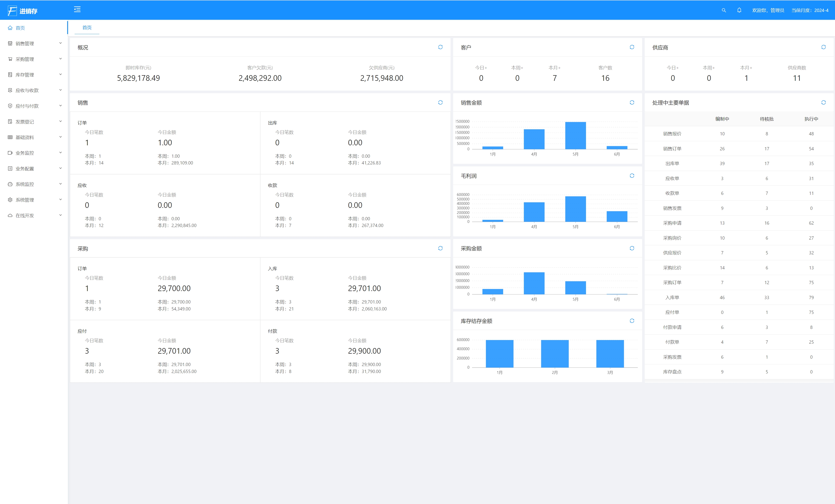Expand the 采购管理 menu chevron
This screenshot has width=835, height=504.
click(x=61, y=59)
